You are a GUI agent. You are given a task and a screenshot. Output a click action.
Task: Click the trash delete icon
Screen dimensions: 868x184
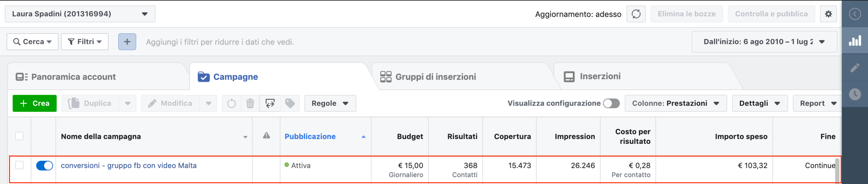(250, 103)
